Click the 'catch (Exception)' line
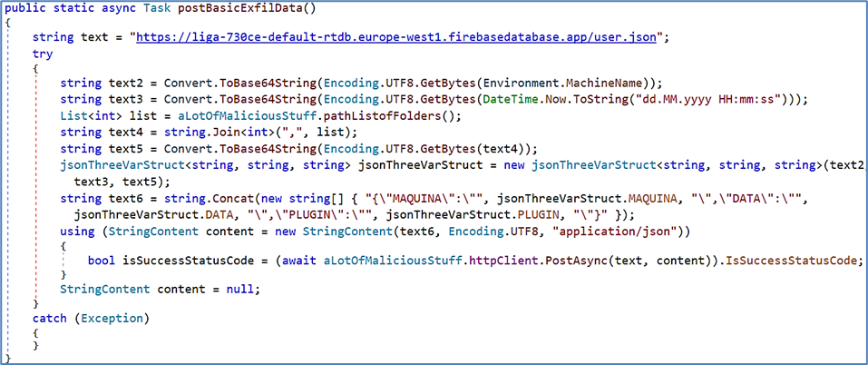This screenshot has width=868, height=365. 92,318
